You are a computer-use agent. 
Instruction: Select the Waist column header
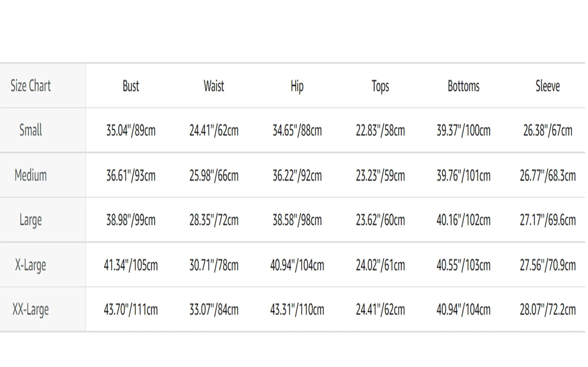pos(214,86)
